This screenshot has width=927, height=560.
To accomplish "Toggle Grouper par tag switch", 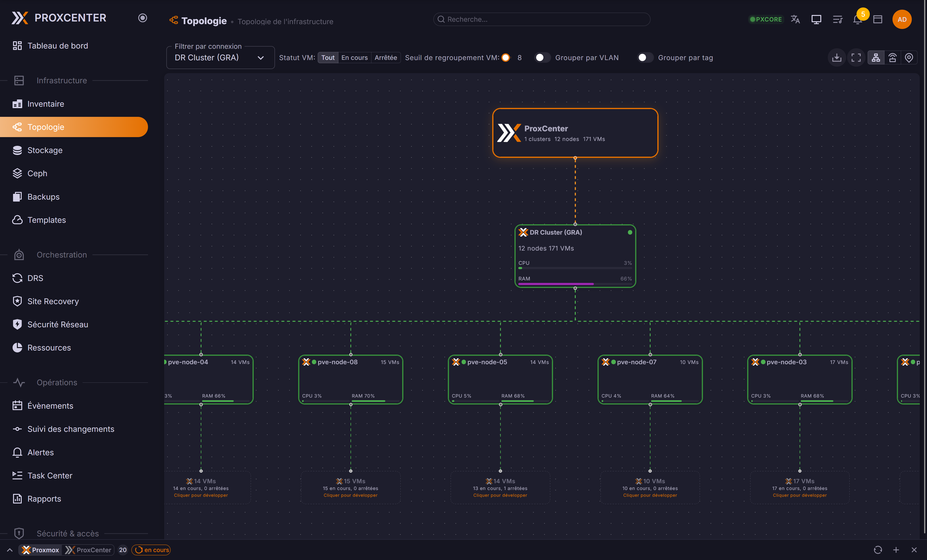I will (645, 57).
